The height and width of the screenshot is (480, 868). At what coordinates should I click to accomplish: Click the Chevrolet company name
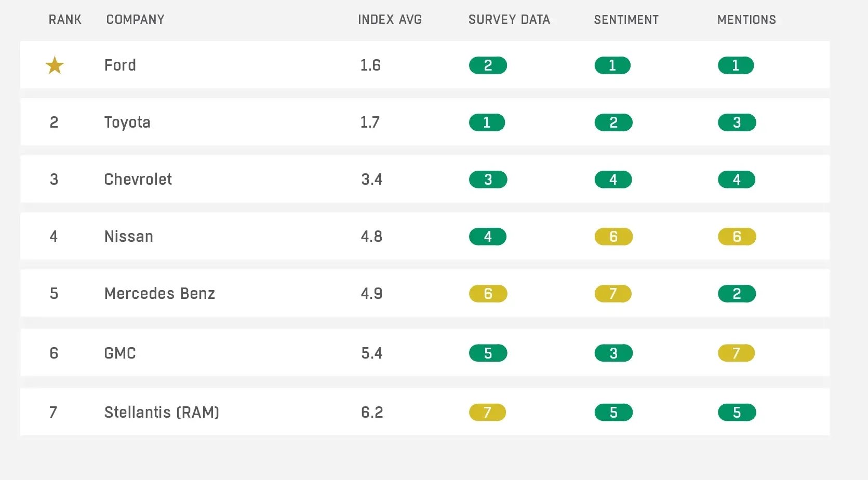pos(138,180)
